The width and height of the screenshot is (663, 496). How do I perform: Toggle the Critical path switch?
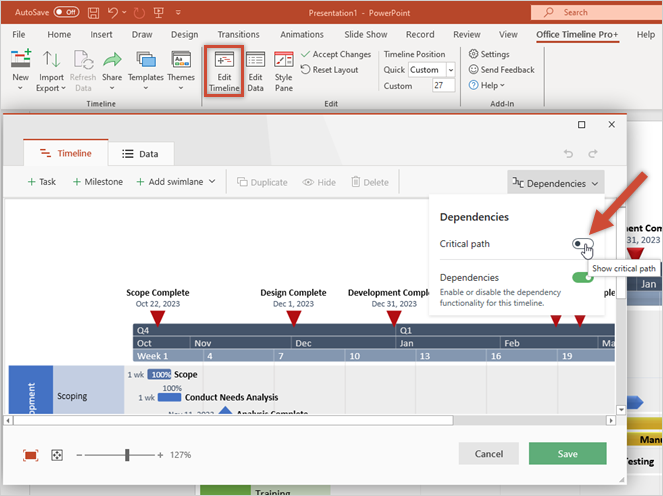[x=582, y=244]
